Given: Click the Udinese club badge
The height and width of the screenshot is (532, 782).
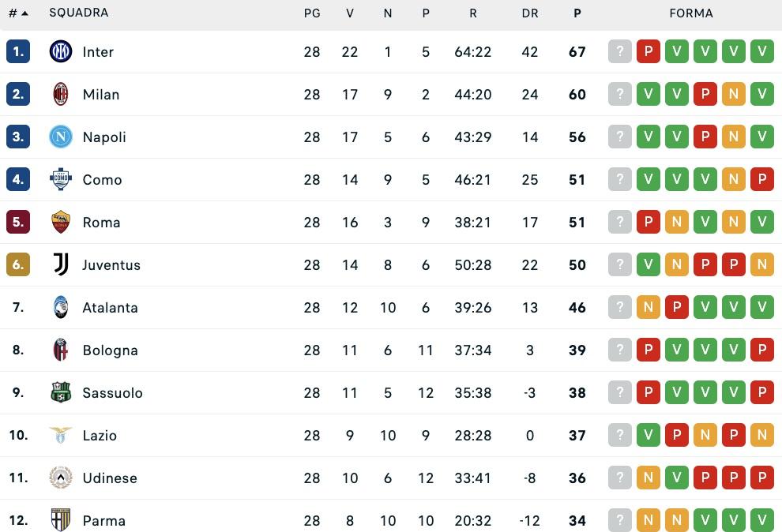Looking at the screenshot, I should pos(60,478).
